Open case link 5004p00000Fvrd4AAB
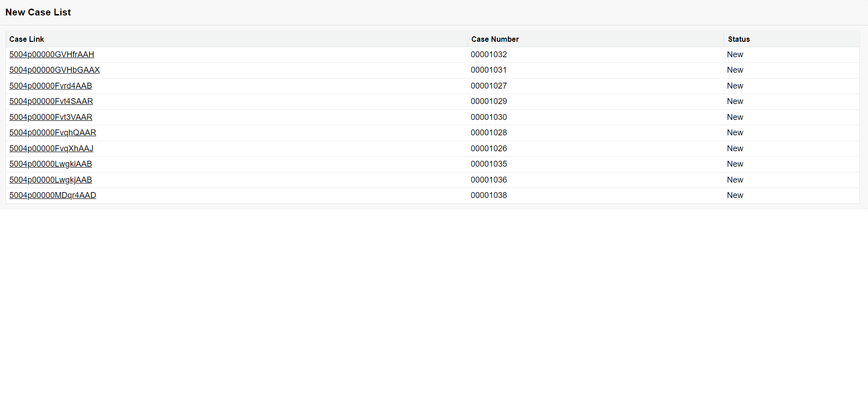This screenshot has width=868, height=411. coord(51,86)
